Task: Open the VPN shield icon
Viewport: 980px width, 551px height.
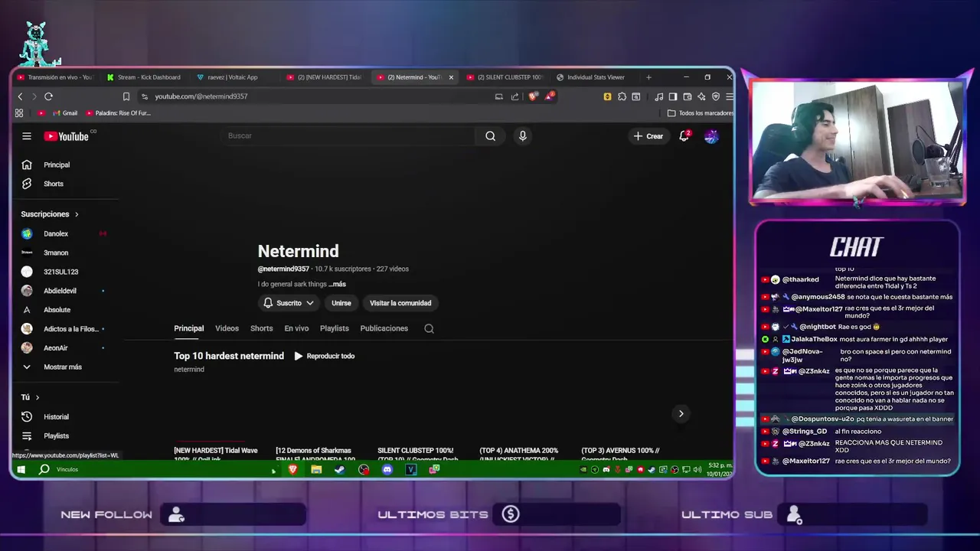Action: pos(716,96)
